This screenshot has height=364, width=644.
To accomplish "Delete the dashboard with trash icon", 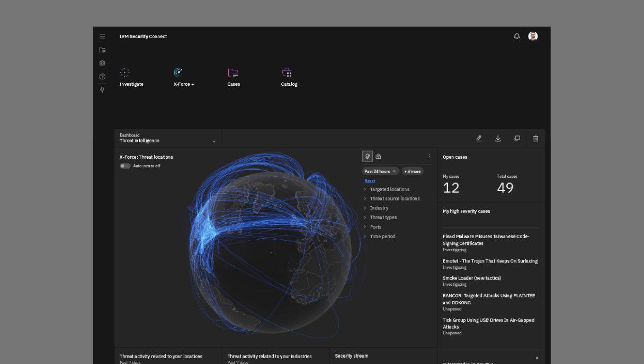I will pos(535,139).
